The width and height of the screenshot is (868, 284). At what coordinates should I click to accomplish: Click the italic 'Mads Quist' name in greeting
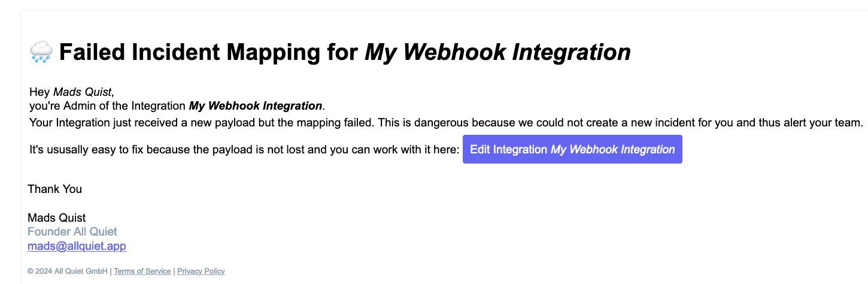[x=82, y=92]
